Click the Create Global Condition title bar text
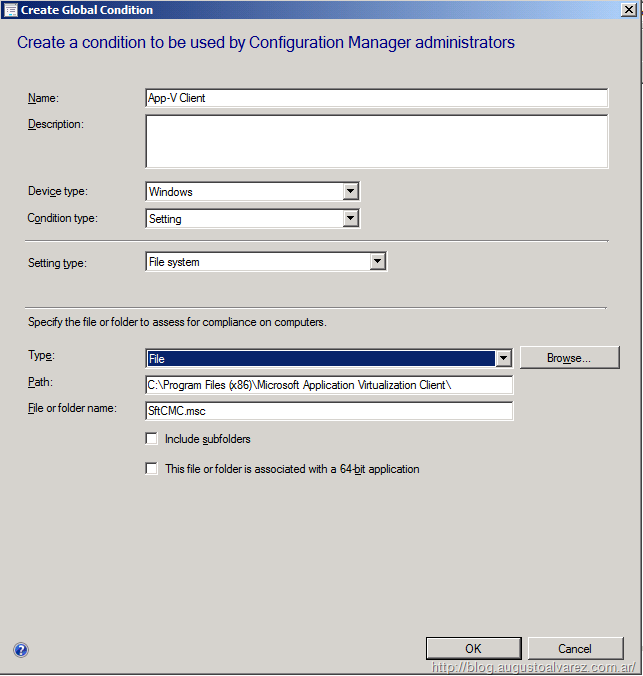Viewport: 643px width, 676px height. click(88, 10)
